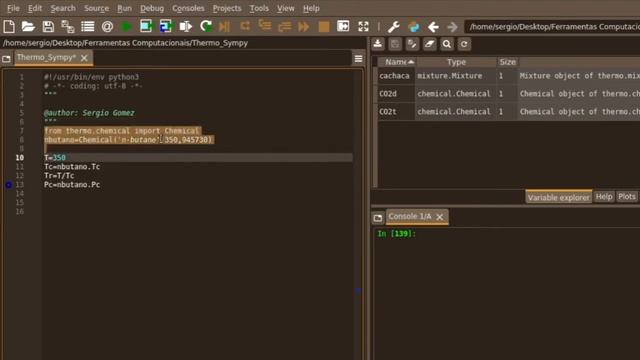Screen dimensions: 640x360
Task: Toggle fullscreen mode icon
Action: click(x=363, y=27)
